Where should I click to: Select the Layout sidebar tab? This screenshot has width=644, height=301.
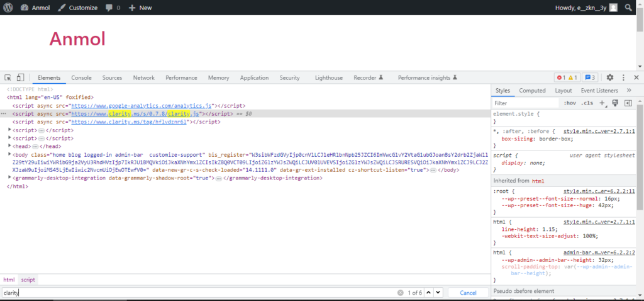563,91
